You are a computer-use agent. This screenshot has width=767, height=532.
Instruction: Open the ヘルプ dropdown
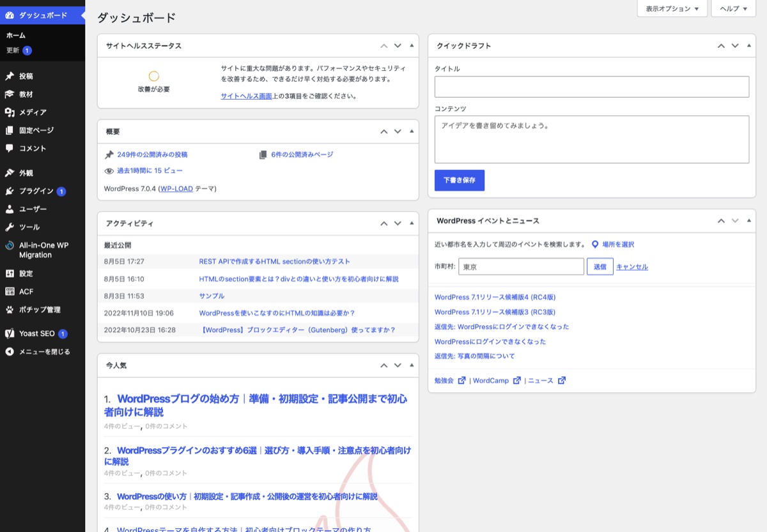point(733,8)
